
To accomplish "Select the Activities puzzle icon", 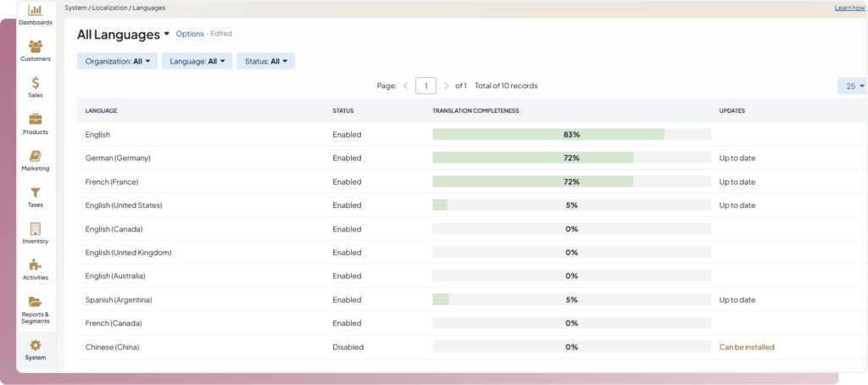I will tap(36, 265).
